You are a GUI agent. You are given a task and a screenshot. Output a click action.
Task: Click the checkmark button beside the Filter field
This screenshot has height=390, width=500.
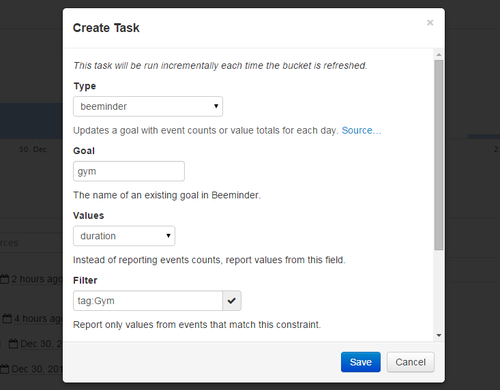(232, 301)
